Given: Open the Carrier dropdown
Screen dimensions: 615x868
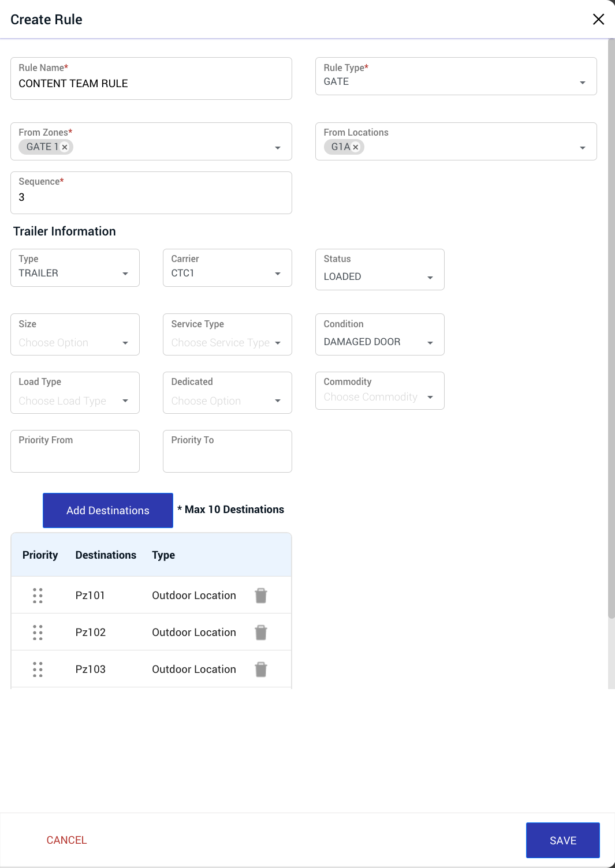Looking at the screenshot, I should 228,268.
